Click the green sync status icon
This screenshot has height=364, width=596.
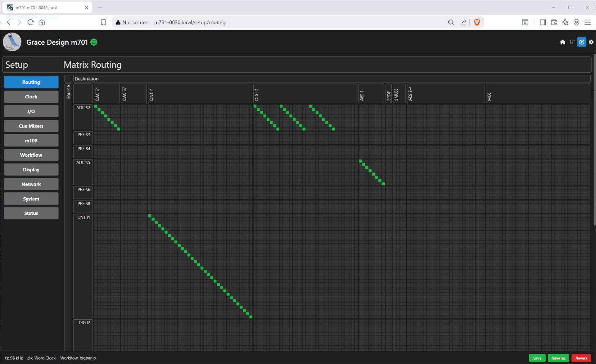click(94, 42)
